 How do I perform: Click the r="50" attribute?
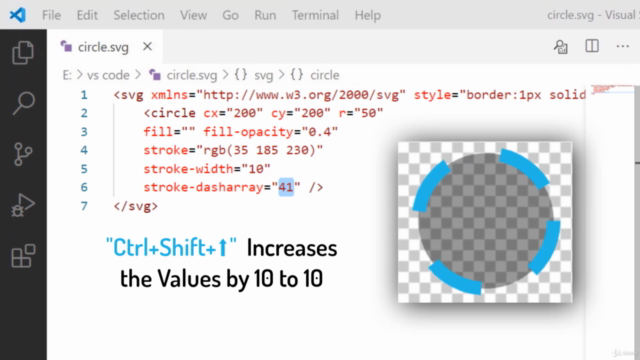pyautogui.click(x=361, y=113)
